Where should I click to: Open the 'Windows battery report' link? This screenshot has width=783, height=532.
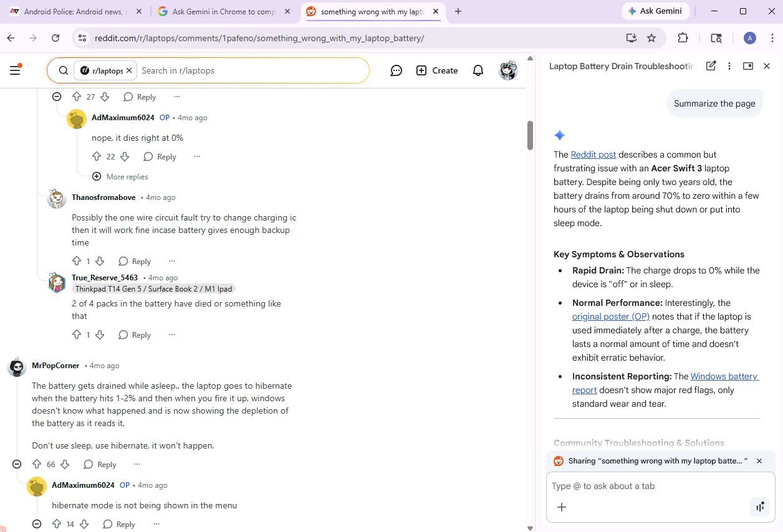click(665, 383)
